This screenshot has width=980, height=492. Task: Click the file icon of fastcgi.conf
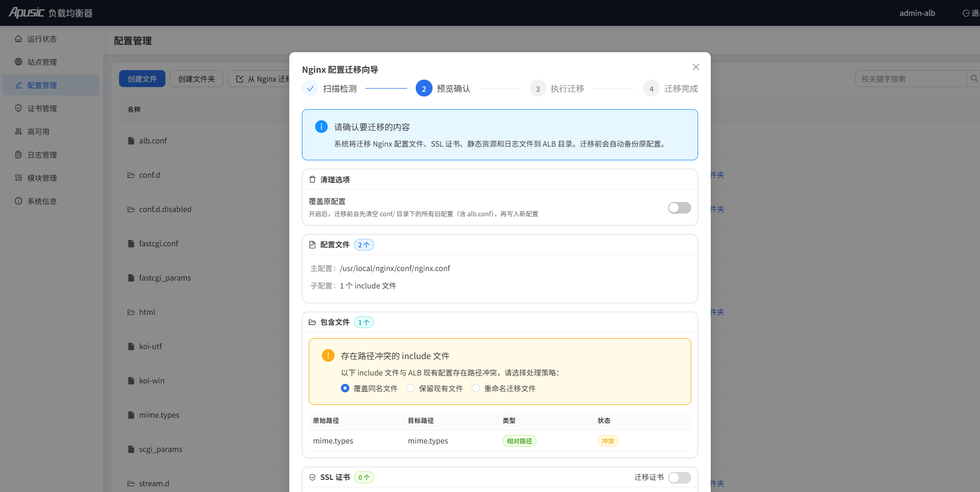point(131,244)
